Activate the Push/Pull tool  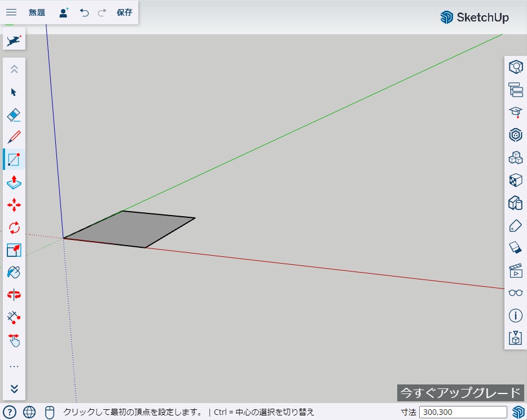(14, 182)
